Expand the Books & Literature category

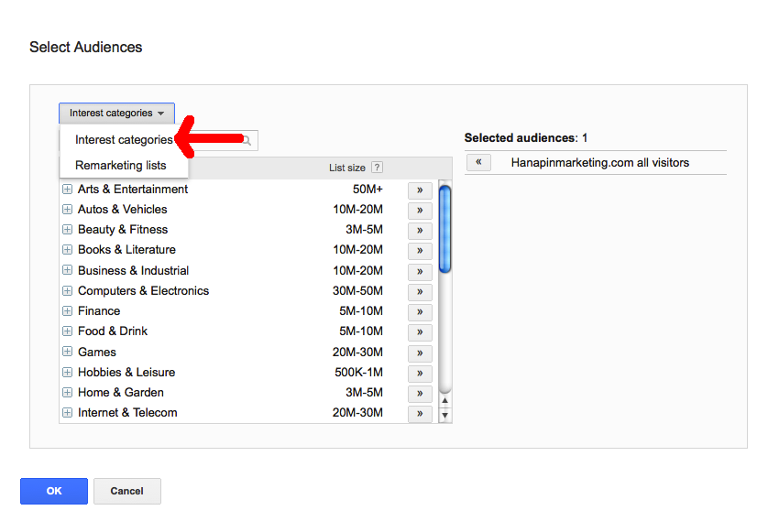pos(67,250)
